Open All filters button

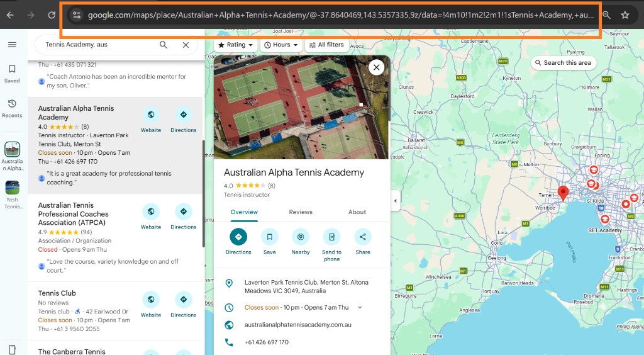click(326, 45)
